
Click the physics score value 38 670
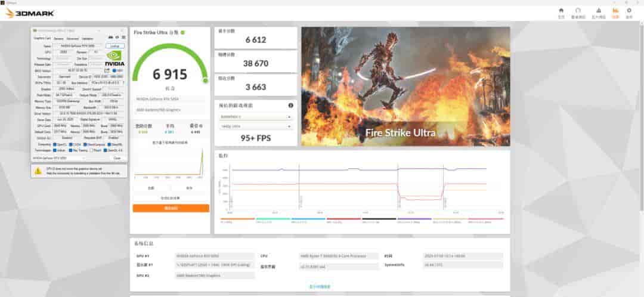tap(256, 63)
